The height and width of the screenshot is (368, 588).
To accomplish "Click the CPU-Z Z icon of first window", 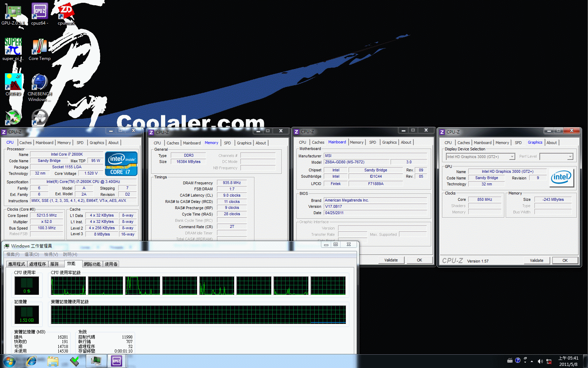I will pyautogui.click(x=4, y=132).
